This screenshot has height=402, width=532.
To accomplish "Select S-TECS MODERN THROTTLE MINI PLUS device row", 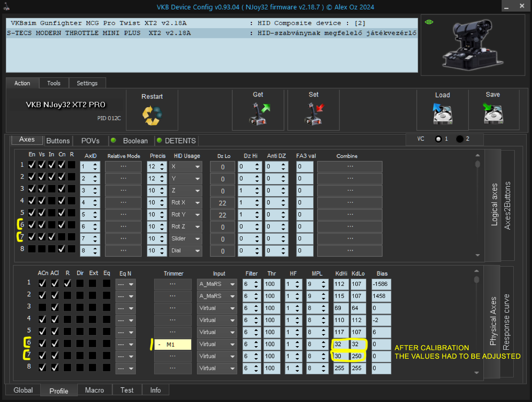I will [212, 33].
